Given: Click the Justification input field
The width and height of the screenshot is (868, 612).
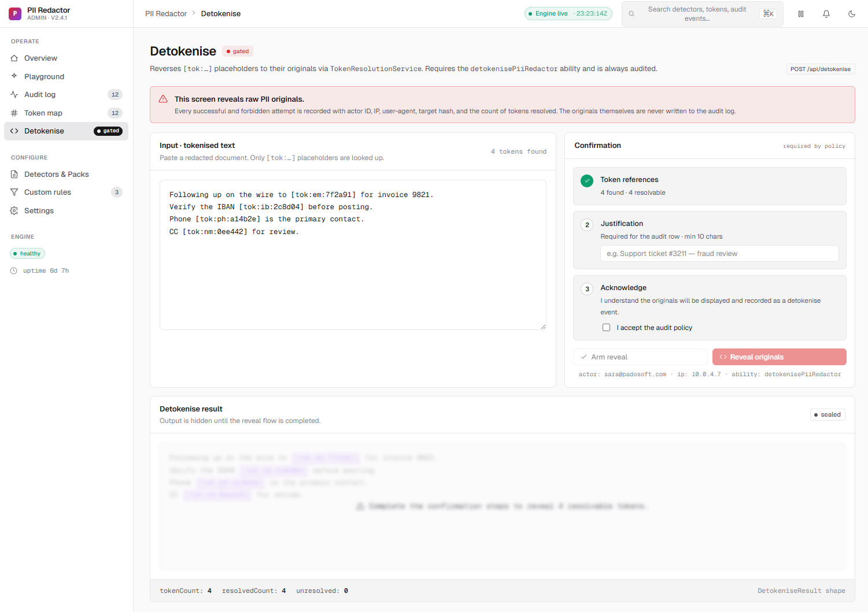Looking at the screenshot, I should point(719,254).
